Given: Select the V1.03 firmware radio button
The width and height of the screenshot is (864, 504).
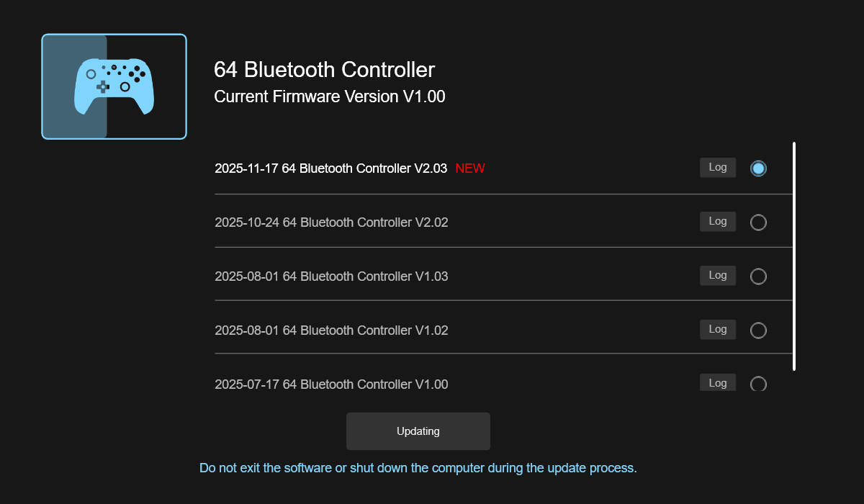Looking at the screenshot, I should click(x=758, y=276).
